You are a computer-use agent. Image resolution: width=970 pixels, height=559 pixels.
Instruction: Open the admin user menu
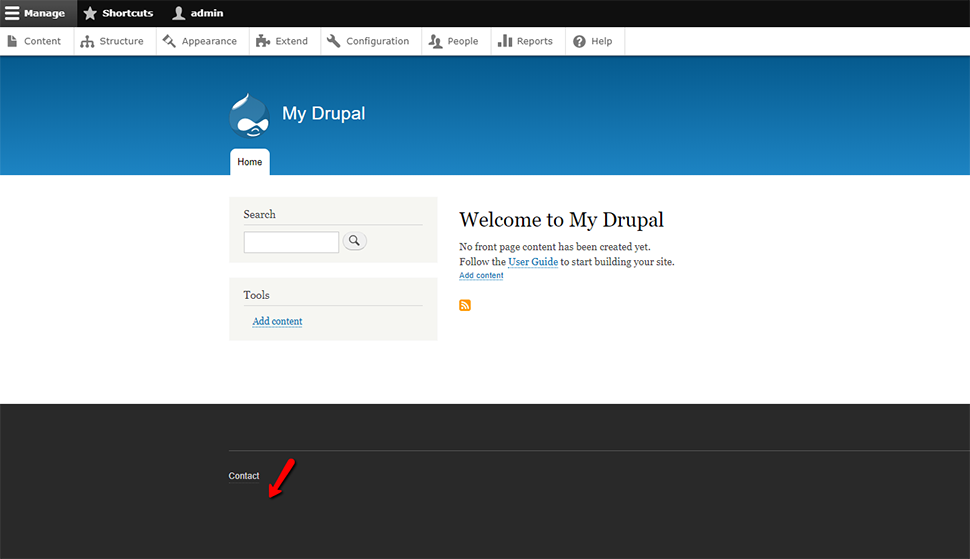[x=198, y=13]
